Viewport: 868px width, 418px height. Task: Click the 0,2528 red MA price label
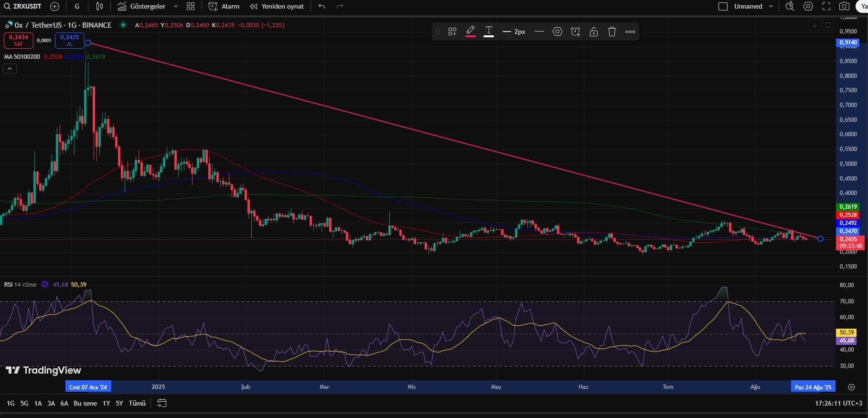pyautogui.click(x=848, y=215)
